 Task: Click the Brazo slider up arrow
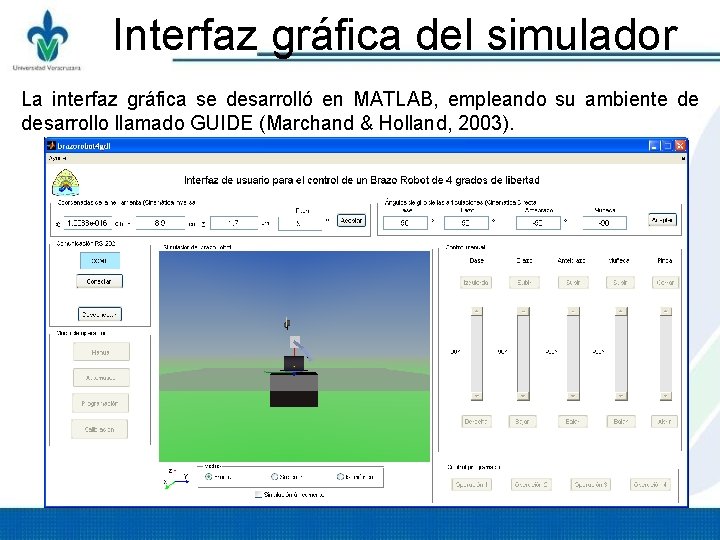pyautogui.click(x=523, y=311)
